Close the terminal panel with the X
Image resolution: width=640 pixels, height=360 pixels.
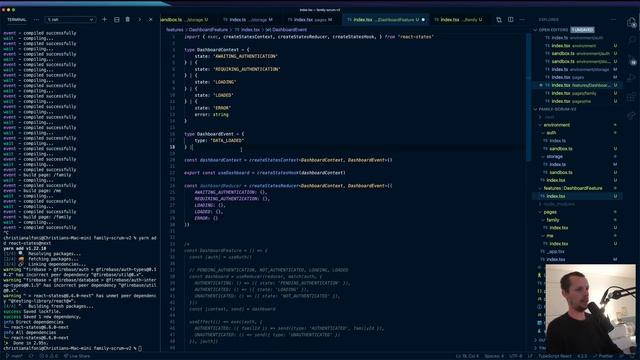(151, 19)
